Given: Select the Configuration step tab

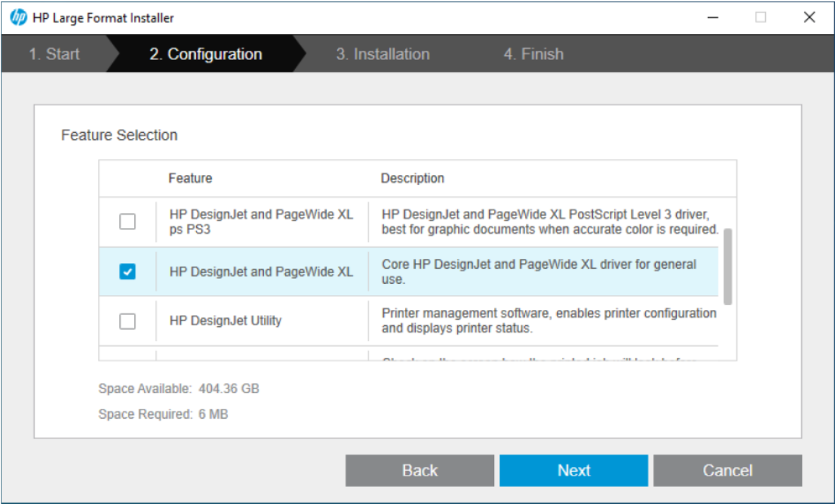Looking at the screenshot, I should click(x=205, y=54).
